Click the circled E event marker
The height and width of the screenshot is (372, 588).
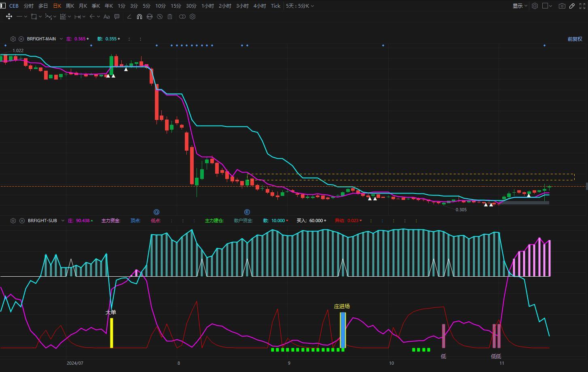pos(247,212)
